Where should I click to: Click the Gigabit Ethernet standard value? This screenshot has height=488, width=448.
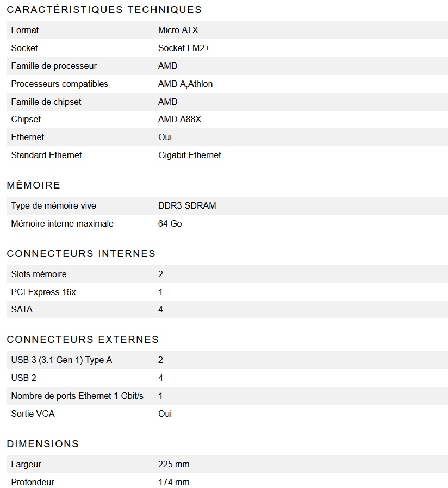(189, 155)
